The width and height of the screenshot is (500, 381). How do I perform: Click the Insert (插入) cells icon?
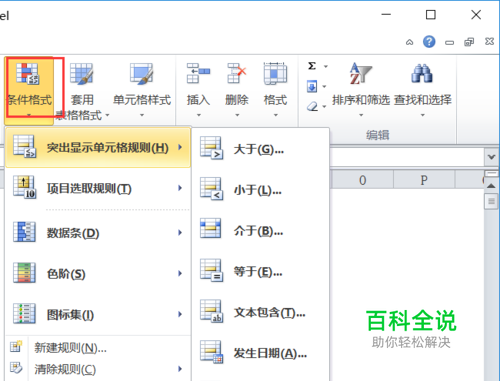tap(198, 73)
